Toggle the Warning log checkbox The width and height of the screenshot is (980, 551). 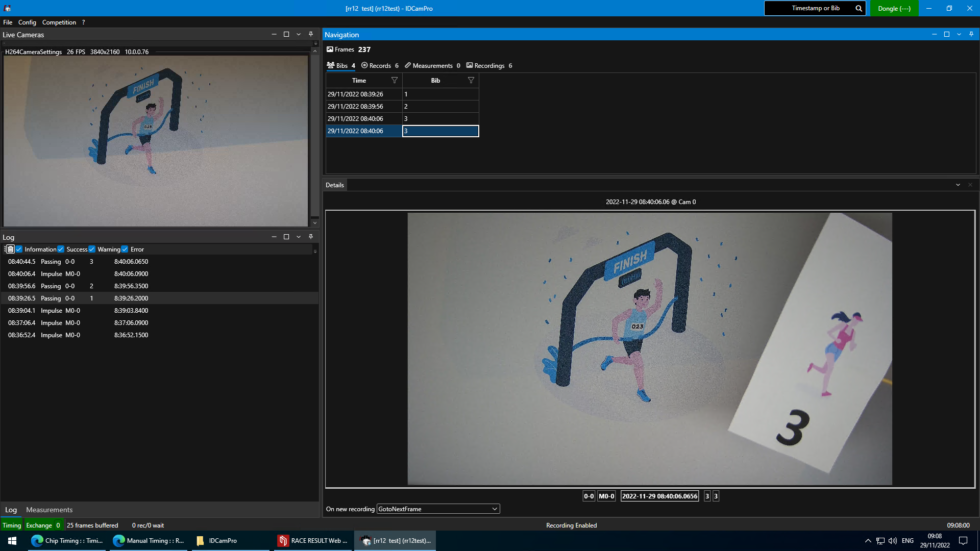92,249
